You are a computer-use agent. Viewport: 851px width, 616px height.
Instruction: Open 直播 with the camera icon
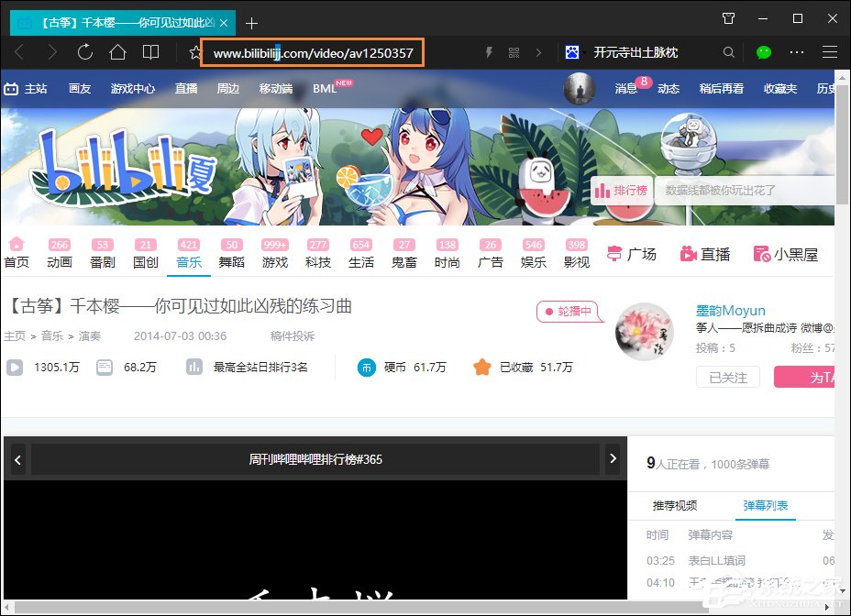coord(704,254)
